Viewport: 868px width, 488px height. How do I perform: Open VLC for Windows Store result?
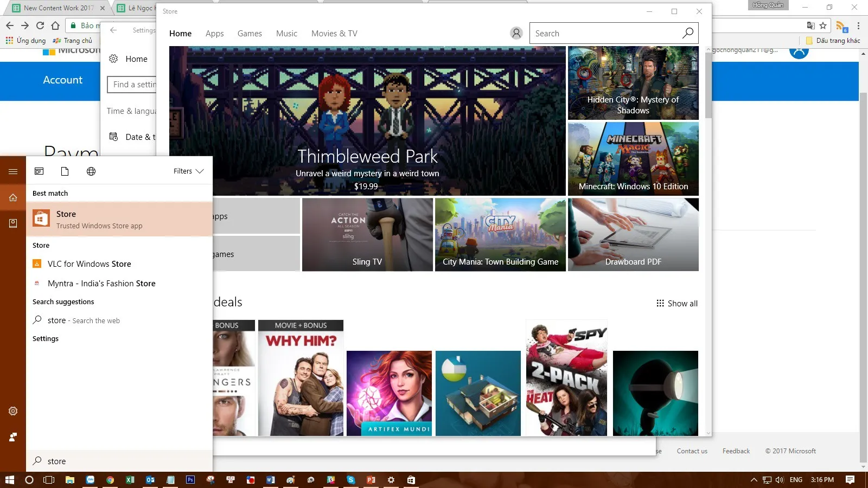(x=119, y=264)
